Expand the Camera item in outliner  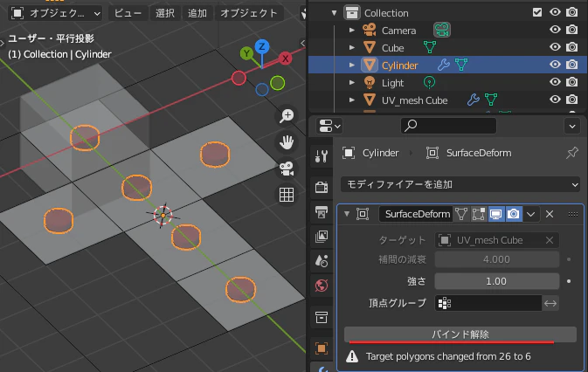click(x=352, y=30)
